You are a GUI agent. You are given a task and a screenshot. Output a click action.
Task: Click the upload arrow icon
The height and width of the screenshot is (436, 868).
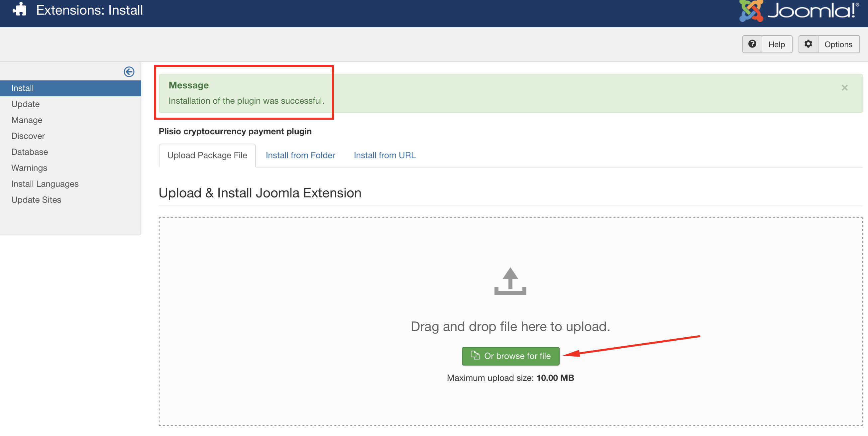510,281
